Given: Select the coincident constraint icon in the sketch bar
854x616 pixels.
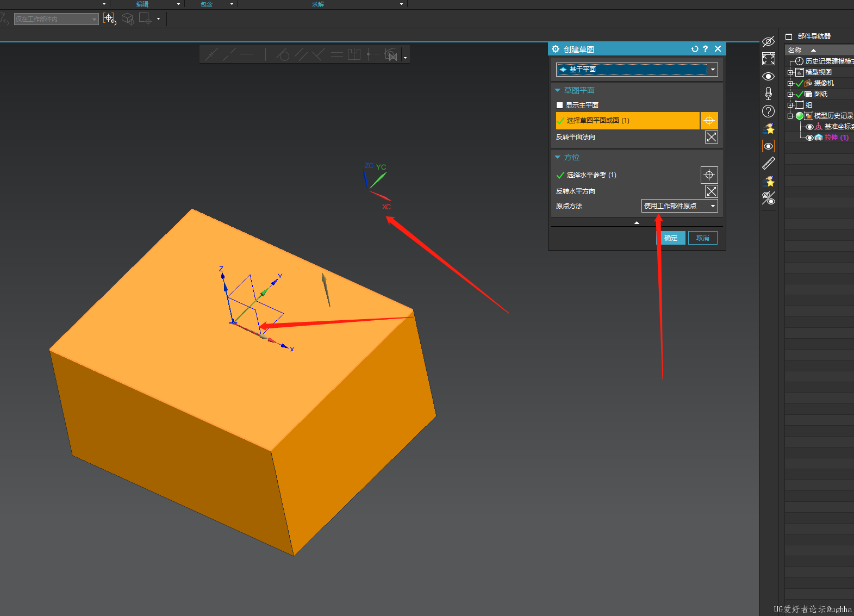Looking at the screenshot, I should 211,54.
